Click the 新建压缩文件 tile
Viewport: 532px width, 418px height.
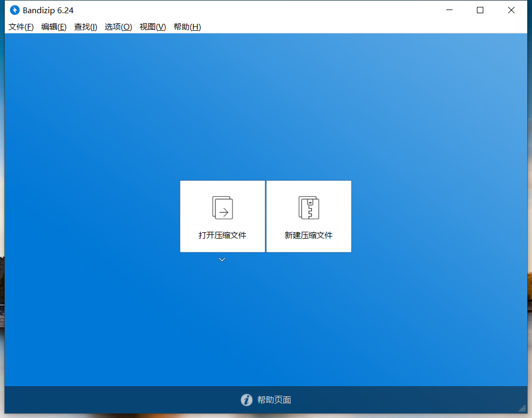coord(309,216)
